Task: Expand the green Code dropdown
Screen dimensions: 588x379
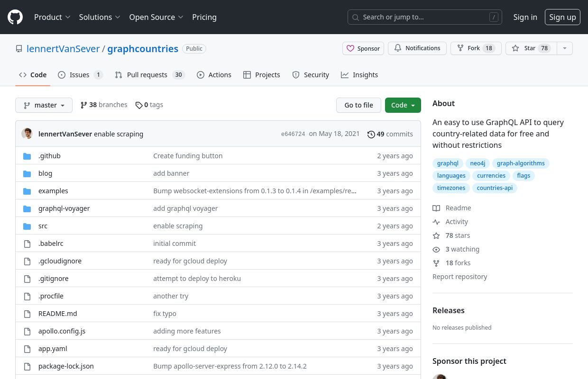Action: (x=403, y=105)
